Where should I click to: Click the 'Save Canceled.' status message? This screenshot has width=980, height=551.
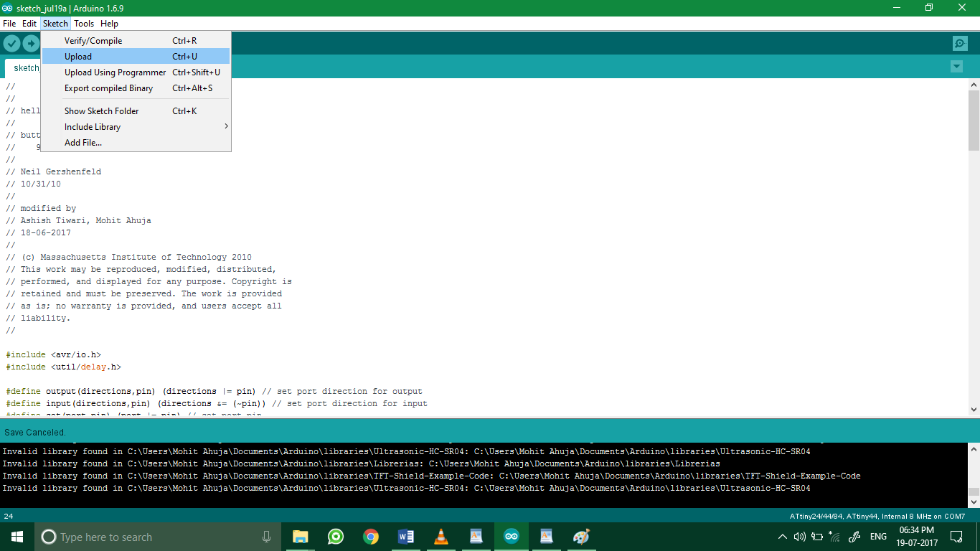35,433
